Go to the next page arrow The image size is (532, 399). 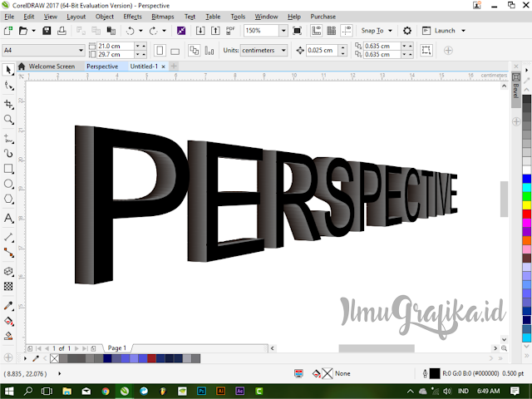pos(76,348)
